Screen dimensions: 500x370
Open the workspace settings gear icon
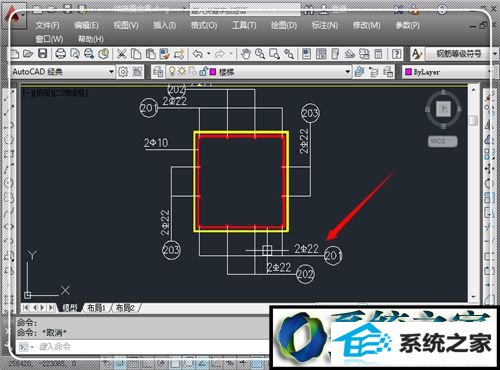point(123,72)
